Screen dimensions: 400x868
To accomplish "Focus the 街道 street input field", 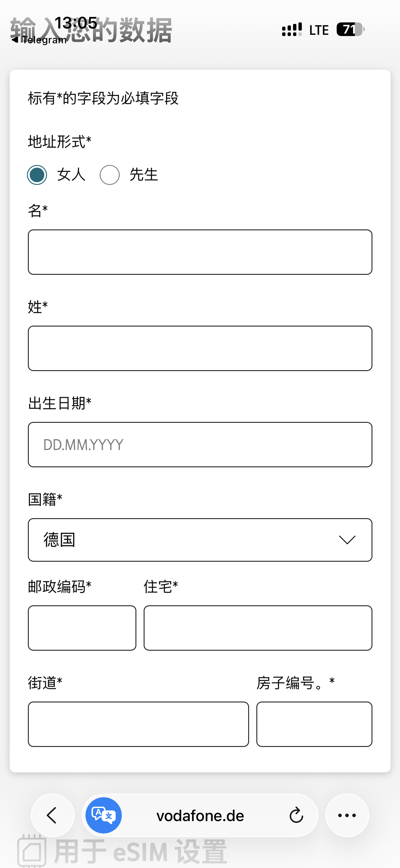I will click(138, 724).
